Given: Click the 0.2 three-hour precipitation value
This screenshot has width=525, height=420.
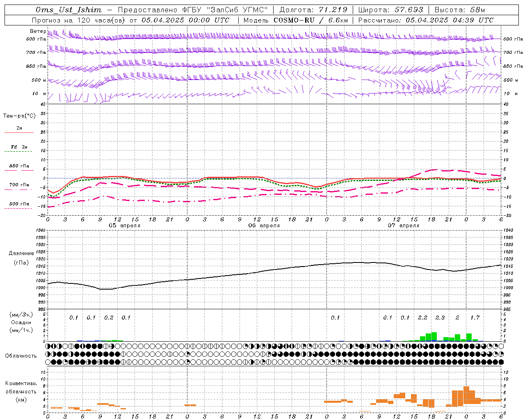Looking at the screenshot, I should (109, 317).
